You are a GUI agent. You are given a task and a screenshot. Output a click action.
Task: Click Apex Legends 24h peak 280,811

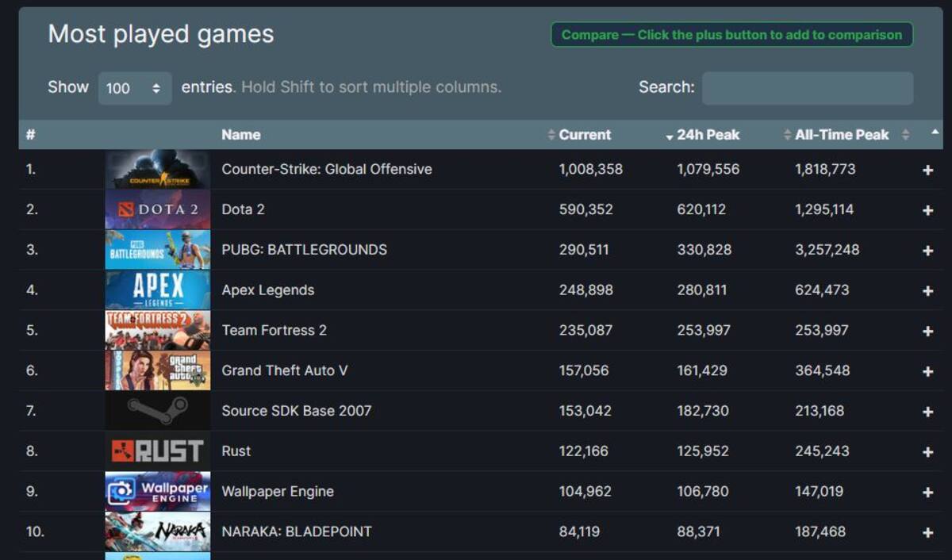702,290
